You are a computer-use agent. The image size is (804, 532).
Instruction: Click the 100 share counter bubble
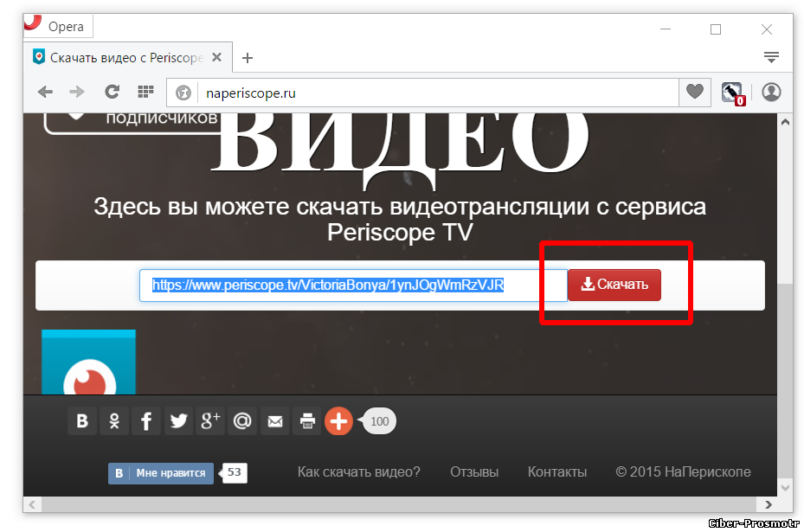click(x=378, y=421)
